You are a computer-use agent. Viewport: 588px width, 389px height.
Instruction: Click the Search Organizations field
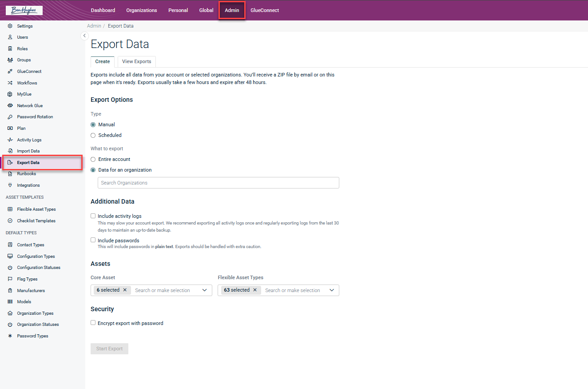click(x=218, y=183)
